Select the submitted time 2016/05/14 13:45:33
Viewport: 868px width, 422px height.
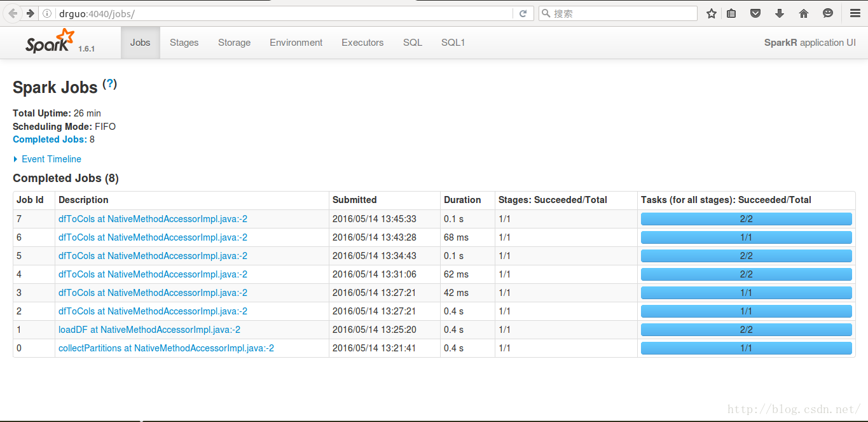375,219
